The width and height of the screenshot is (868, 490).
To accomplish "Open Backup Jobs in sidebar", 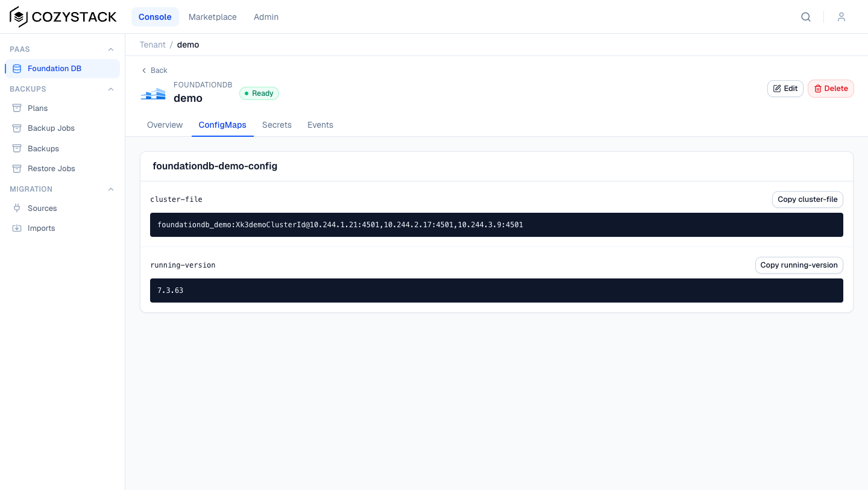I will click(x=63, y=128).
